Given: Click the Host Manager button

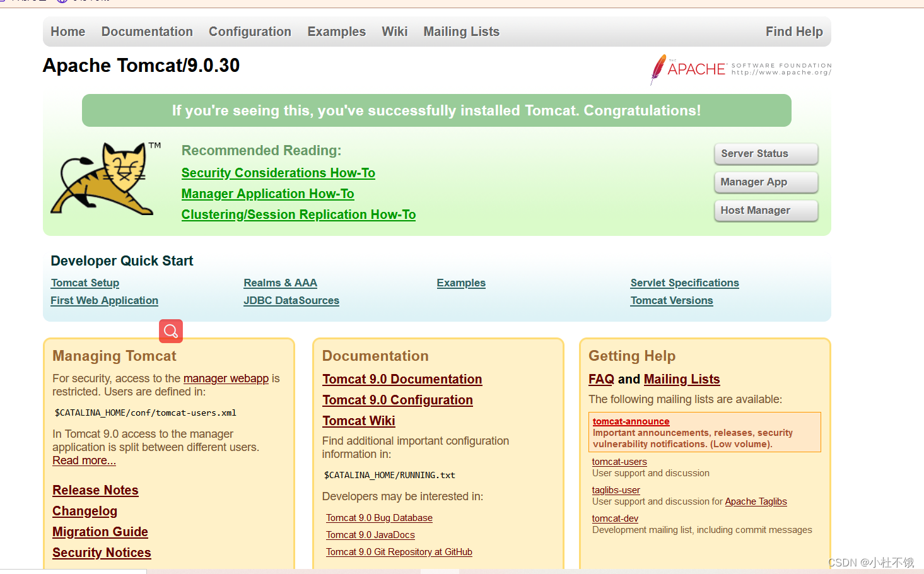Looking at the screenshot, I should click(766, 210).
